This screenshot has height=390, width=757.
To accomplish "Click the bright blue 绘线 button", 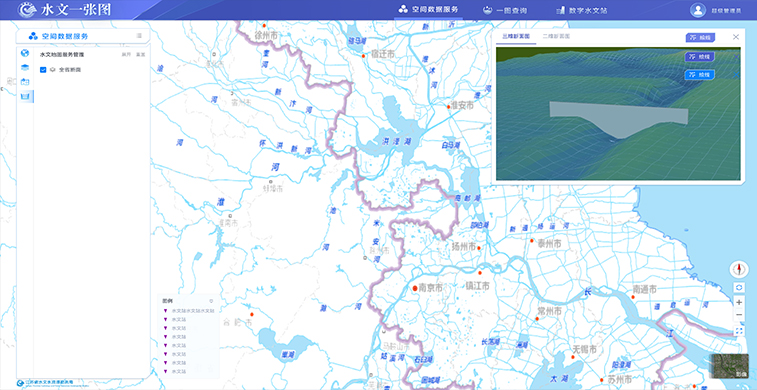I will [700, 74].
